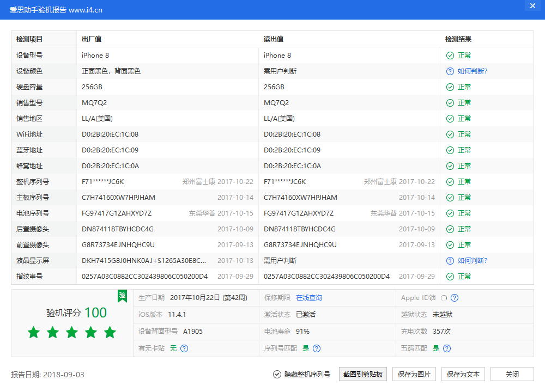Open the 在线查询 warranty link
545x392 pixels.
click(x=309, y=298)
